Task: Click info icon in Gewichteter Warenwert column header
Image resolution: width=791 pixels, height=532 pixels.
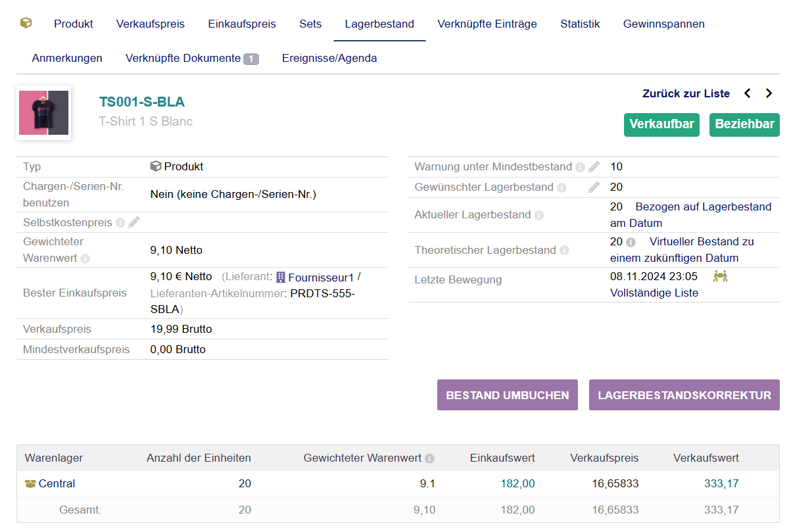Action: click(429, 458)
